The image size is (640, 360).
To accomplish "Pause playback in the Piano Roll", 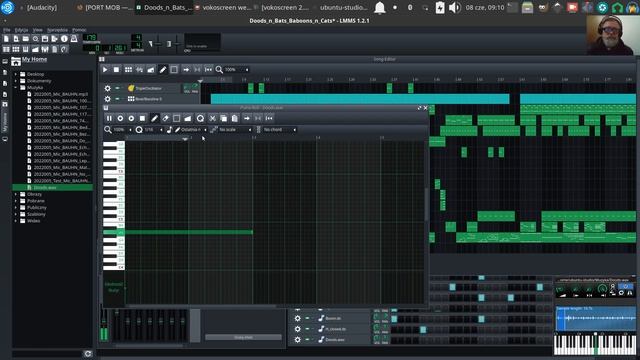I will pos(109,118).
